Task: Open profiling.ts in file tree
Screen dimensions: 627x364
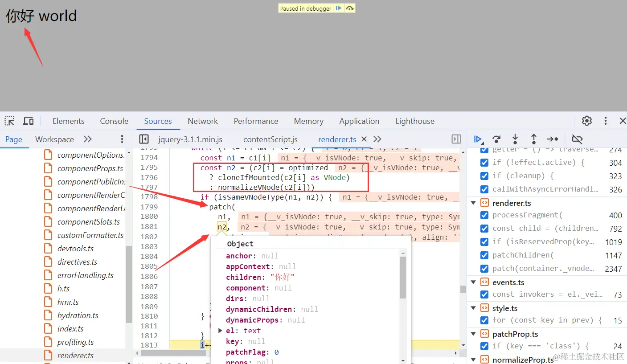Action: click(x=75, y=342)
